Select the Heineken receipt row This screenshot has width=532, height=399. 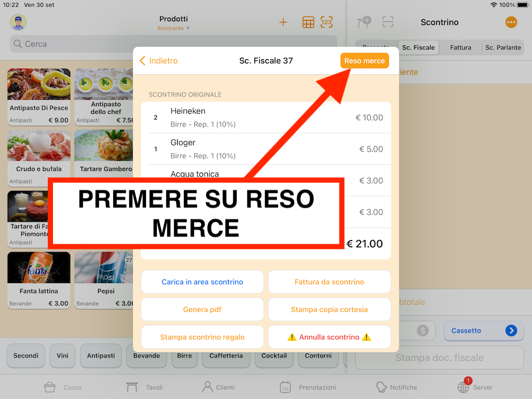point(266,117)
